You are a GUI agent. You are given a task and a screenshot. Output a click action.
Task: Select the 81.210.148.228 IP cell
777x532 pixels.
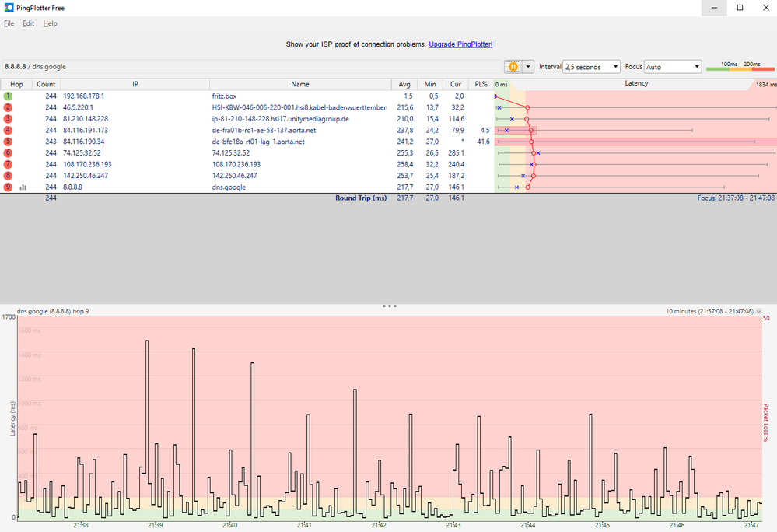click(86, 119)
